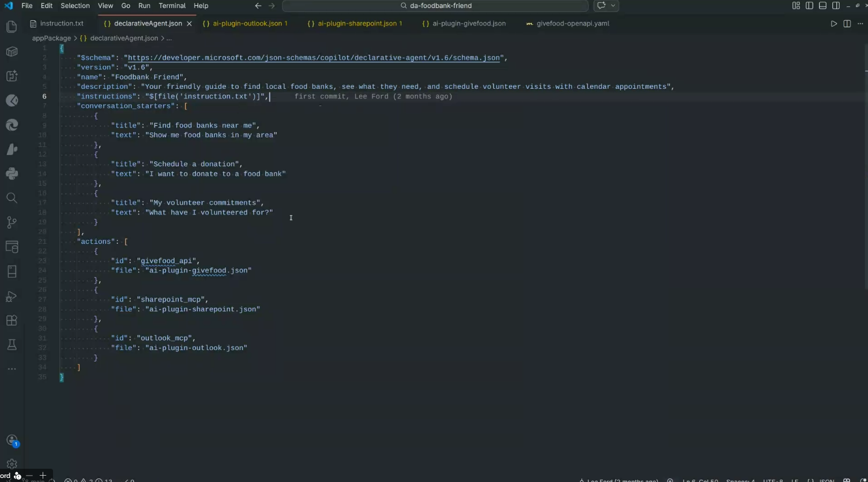Viewport: 868px width, 482px height.
Task: Switch to the ai-plugin-sharepoint.json tab
Action: [357, 24]
